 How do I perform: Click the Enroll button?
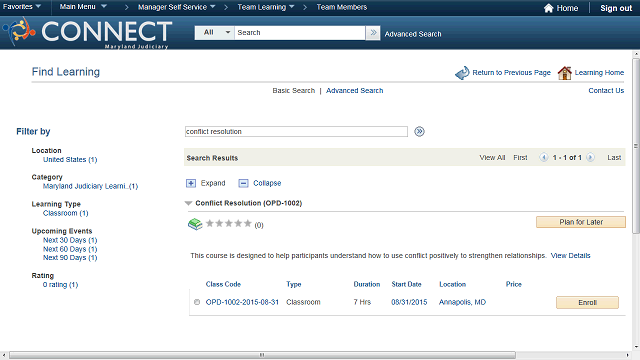click(x=587, y=302)
